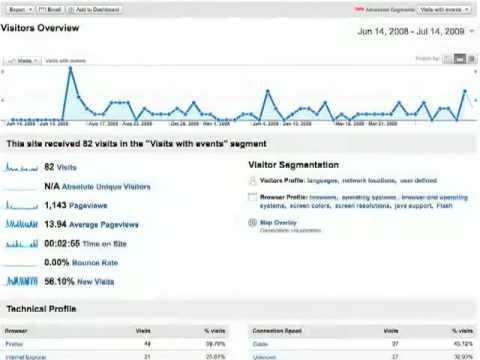
Task: Select the day graph-by icon
Action: [x=447, y=59]
